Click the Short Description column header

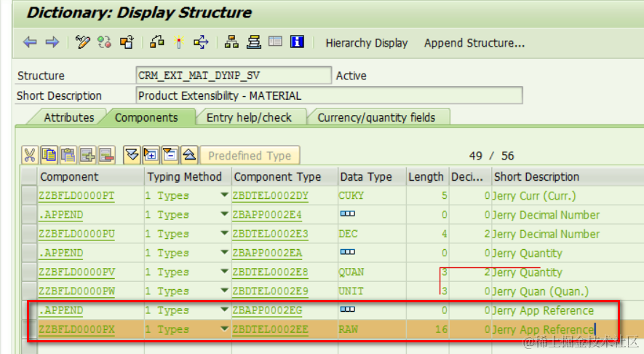(568, 177)
